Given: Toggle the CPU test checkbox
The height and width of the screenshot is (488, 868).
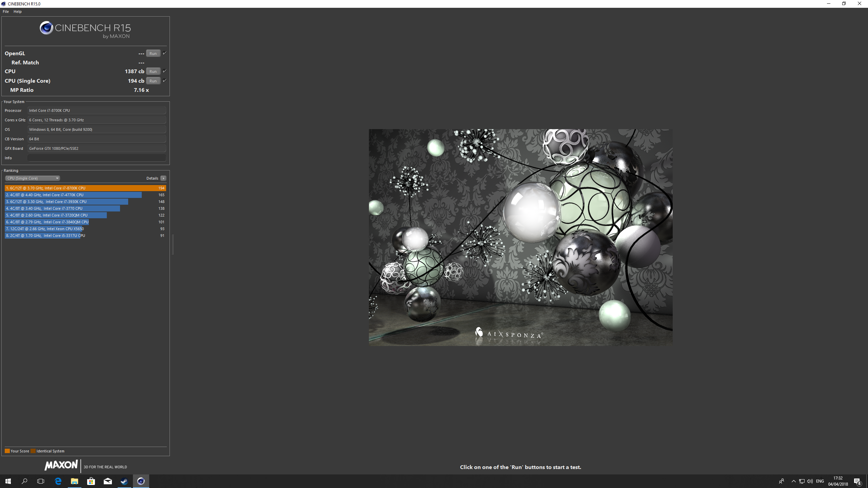Looking at the screenshot, I should click(164, 71).
